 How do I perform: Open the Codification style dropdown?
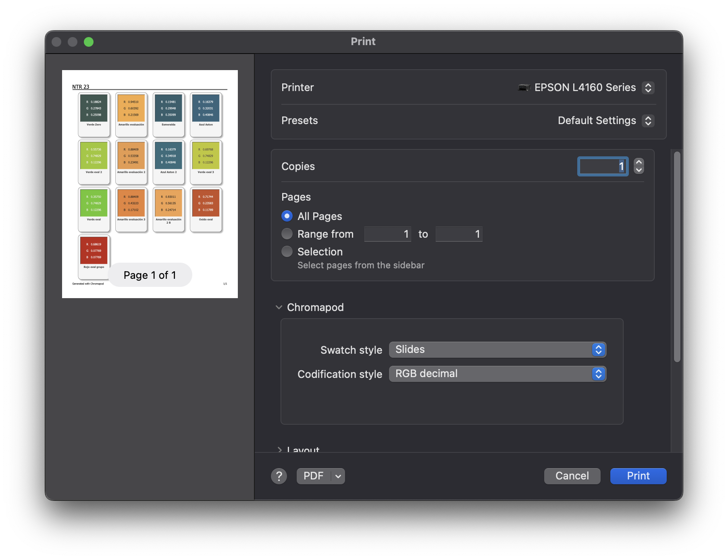(x=497, y=374)
